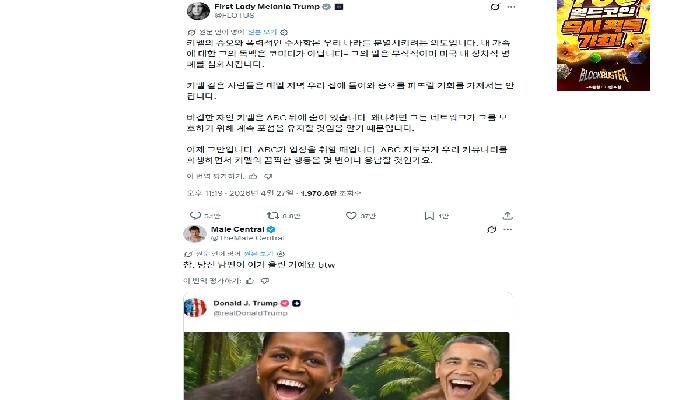Image resolution: width=700 pixels, height=400 pixels.
Task: Bookmark the First Lady's post
Action: (x=430, y=215)
